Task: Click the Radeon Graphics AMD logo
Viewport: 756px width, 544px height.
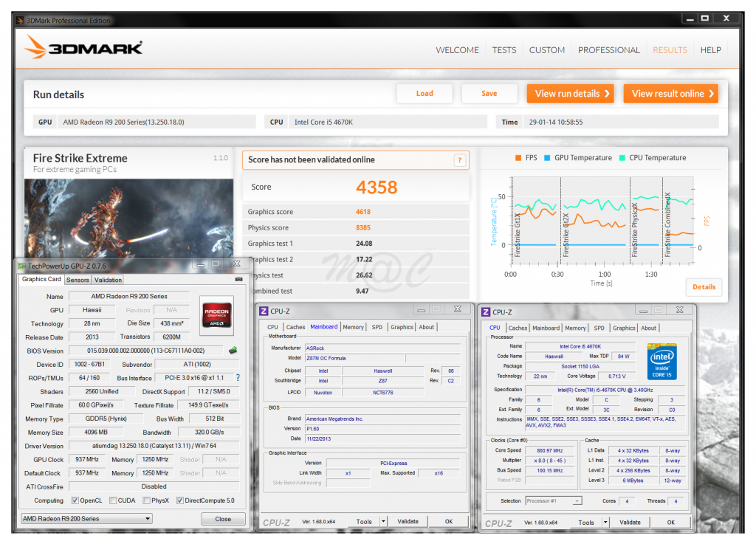Action: tap(217, 316)
